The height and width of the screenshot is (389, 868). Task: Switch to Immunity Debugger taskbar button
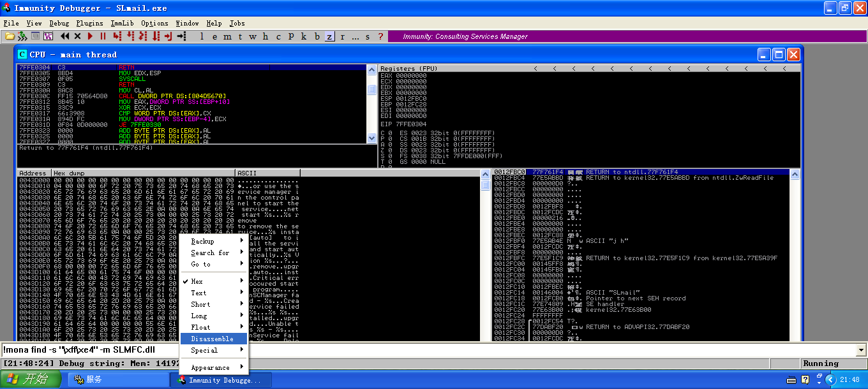[x=221, y=380]
